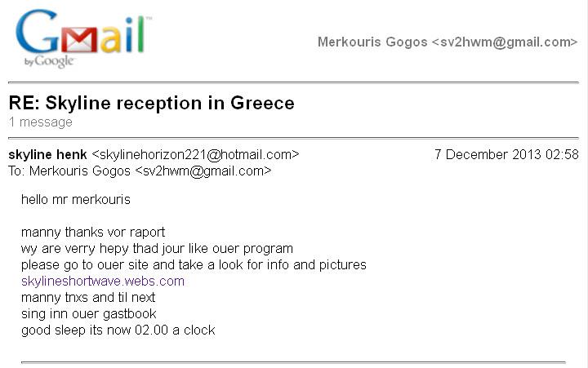Click the date '7 December 2013 02:58'
This screenshot has height=368, width=588.
[506, 154]
